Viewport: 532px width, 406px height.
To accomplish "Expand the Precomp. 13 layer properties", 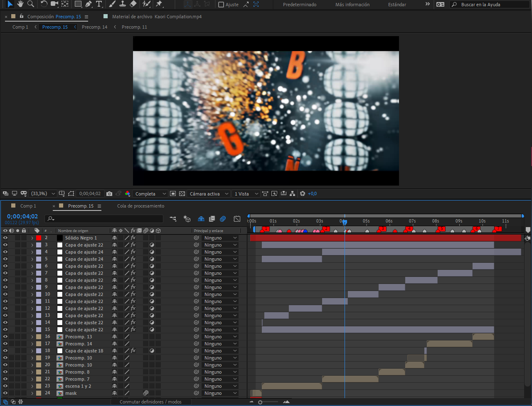I will pos(32,337).
